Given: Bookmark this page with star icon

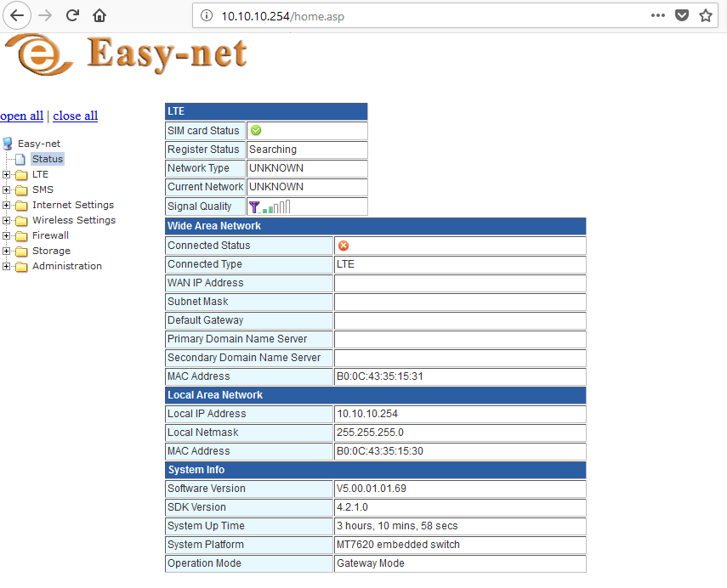Looking at the screenshot, I should click(706, 15).
